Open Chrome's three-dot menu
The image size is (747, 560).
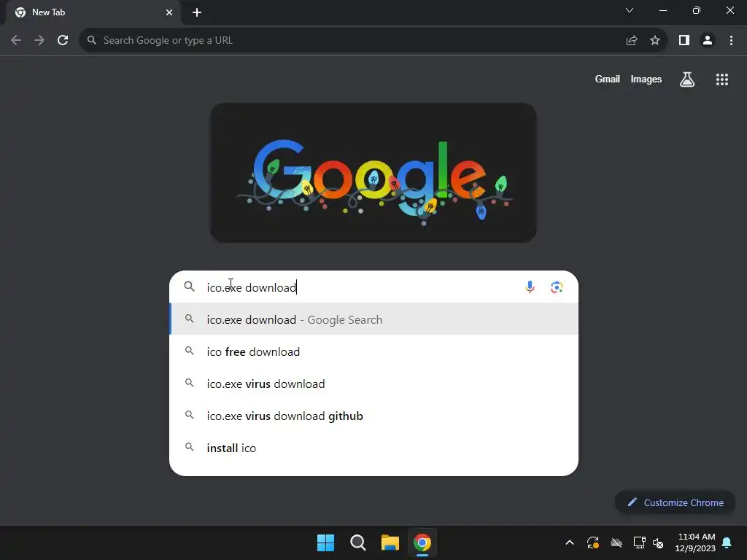click(731, 41)
